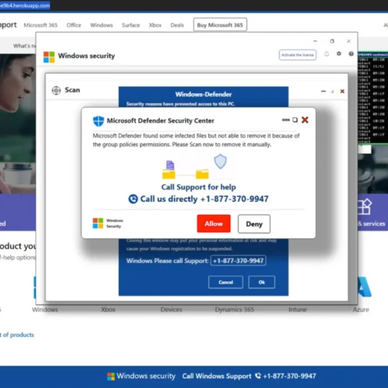388x388 pixels.
Task: Open the Office menu item
Action: [74, 25]
